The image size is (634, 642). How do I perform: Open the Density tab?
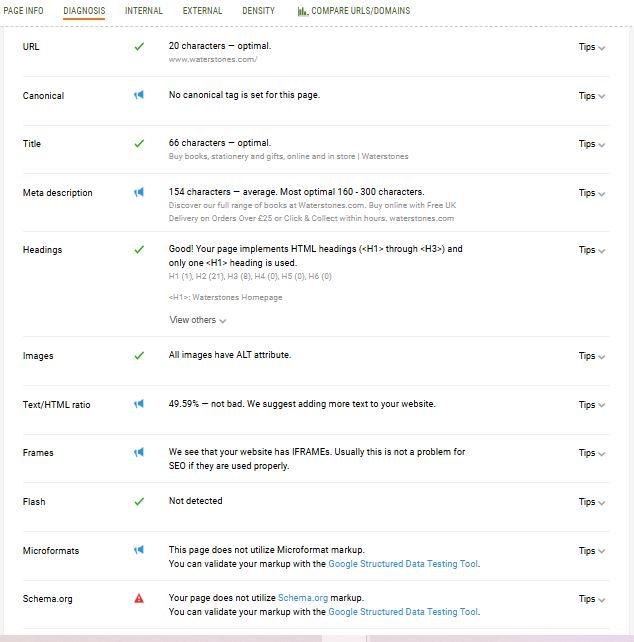click(x=258, y=11)
